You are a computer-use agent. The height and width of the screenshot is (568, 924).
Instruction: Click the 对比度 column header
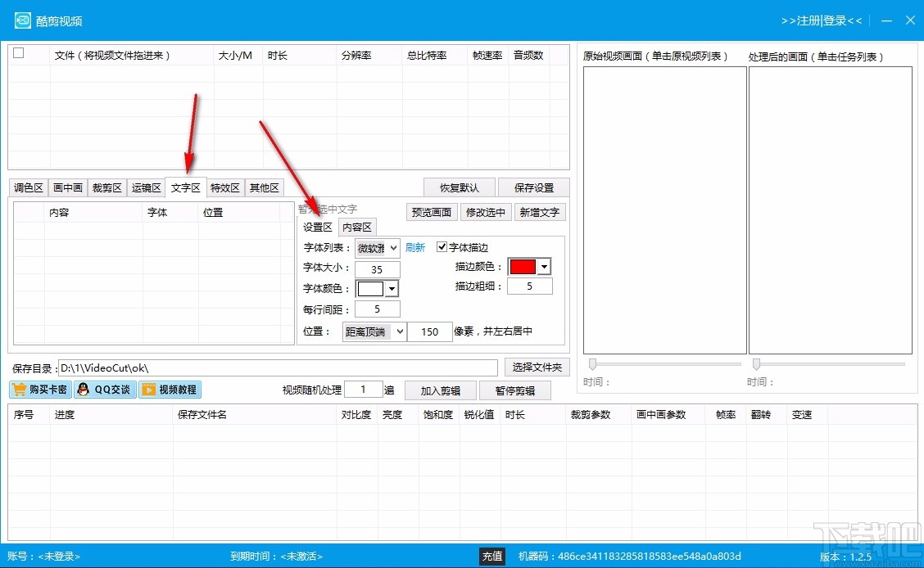point(356,415)
